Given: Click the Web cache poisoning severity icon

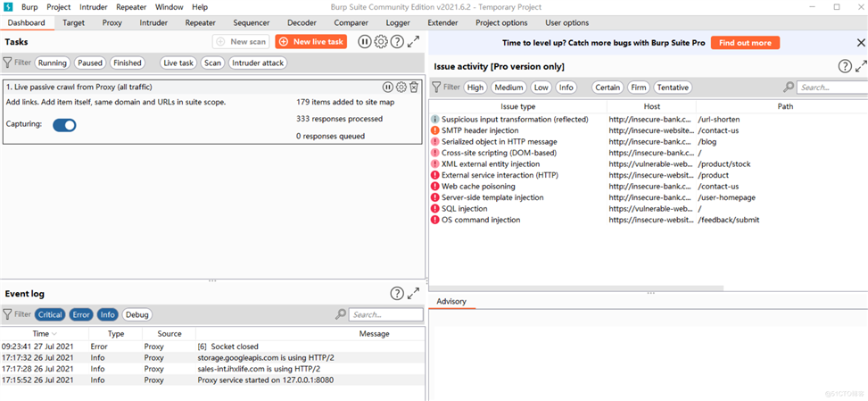Looking at the screenshot, I should pos(435,187).
